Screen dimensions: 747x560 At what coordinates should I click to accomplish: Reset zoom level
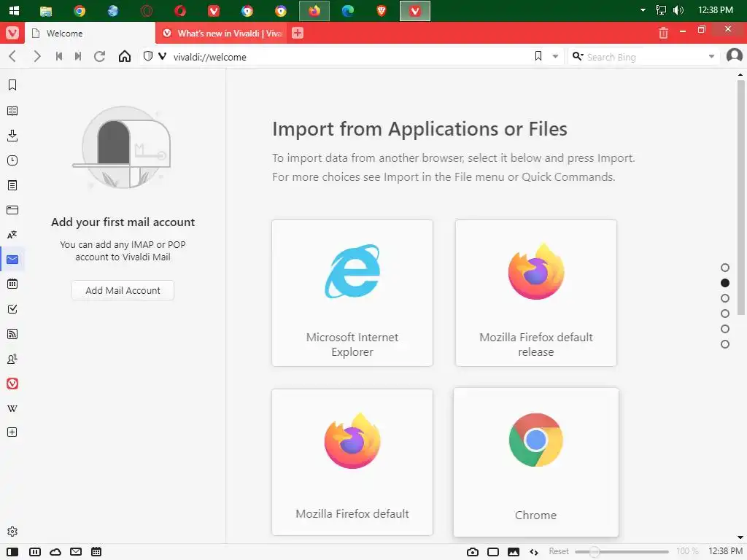pyautogui.click(x=558, y=551)
